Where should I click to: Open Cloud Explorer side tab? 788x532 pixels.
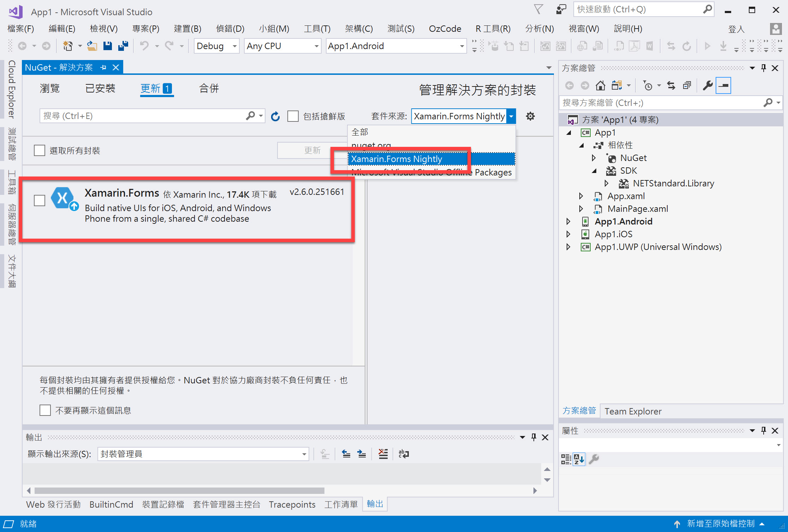(x=12, y=89)
